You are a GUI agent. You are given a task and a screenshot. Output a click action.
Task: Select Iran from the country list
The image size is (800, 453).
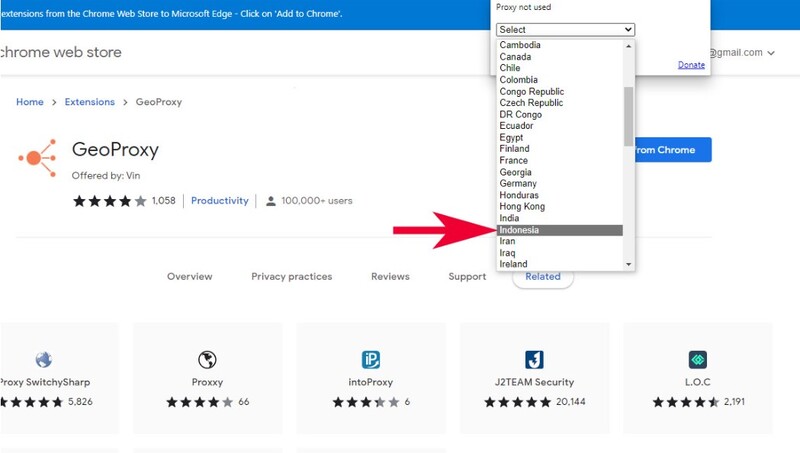[560, 241]
